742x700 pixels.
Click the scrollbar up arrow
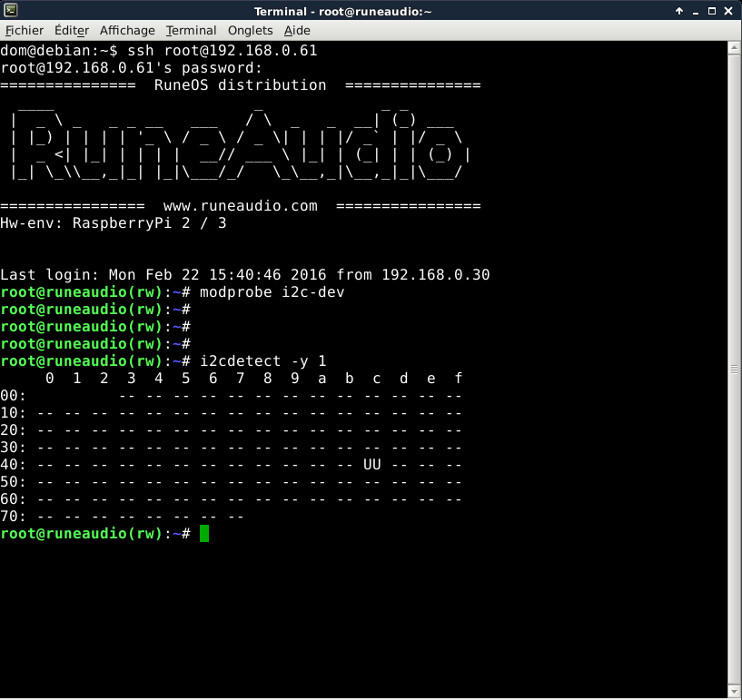pos(734,47)
